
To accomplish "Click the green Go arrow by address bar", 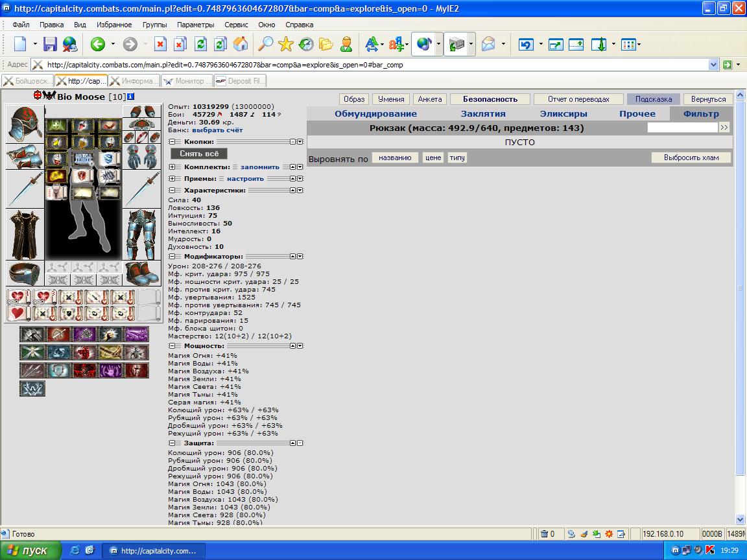I will point(727,64).
